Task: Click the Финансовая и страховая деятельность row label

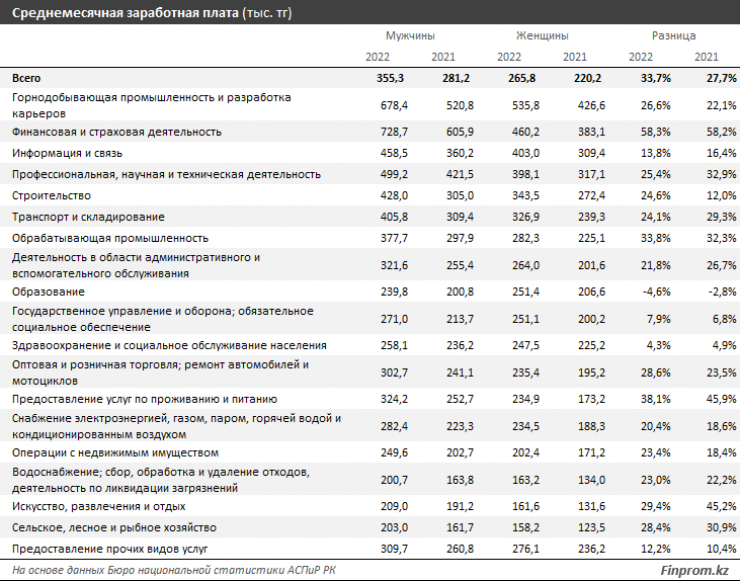Action: coord(116,132)
